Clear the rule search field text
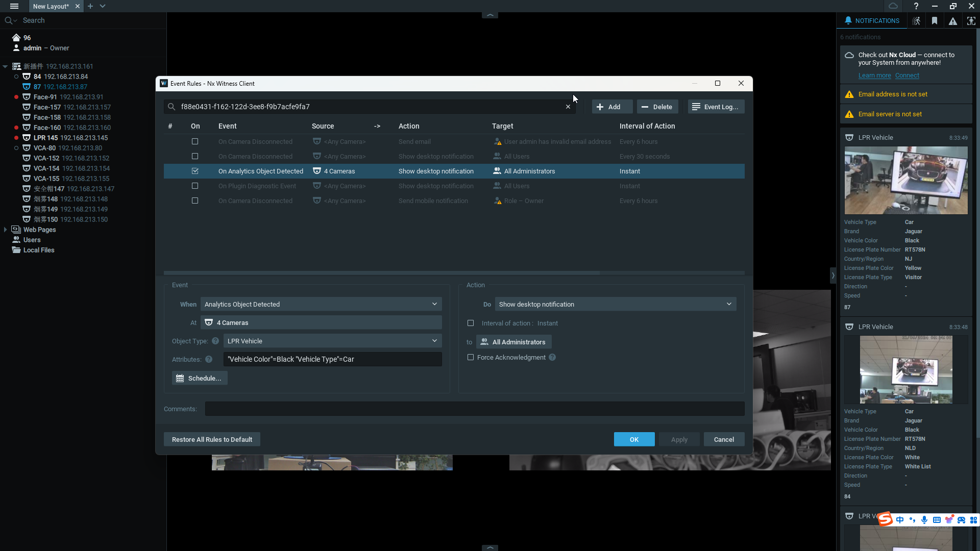Viewport: 980px width, 551px height. (x=568, y=107)
